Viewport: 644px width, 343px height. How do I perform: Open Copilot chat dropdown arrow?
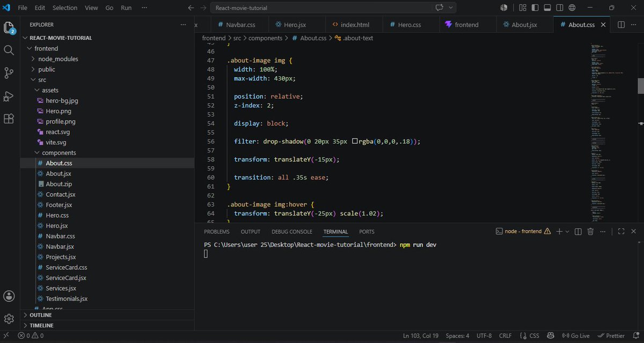pos(451,8)
